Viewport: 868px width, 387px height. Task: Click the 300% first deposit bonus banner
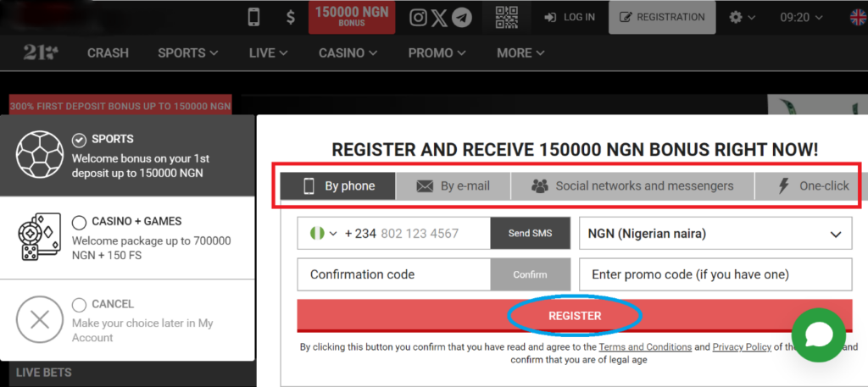click(x=120, y=106)
